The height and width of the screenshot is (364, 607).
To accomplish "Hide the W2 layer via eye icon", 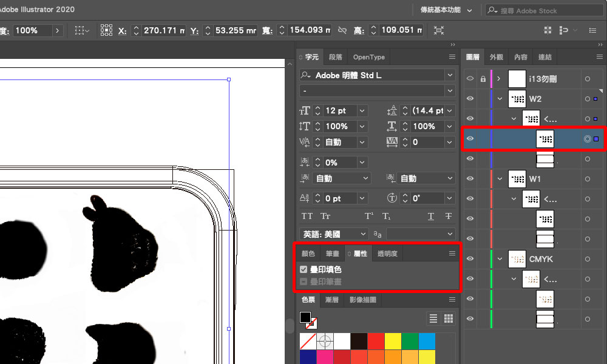I will (470, 99).
